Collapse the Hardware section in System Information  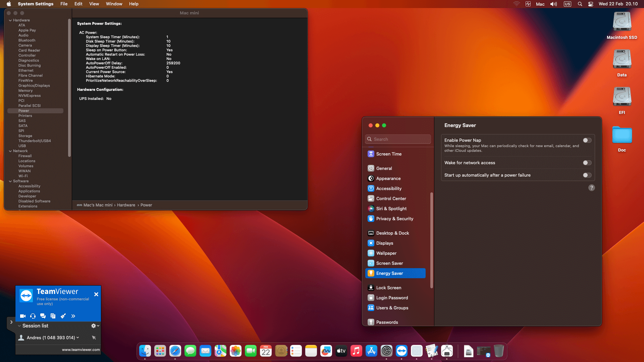point(10,20)
